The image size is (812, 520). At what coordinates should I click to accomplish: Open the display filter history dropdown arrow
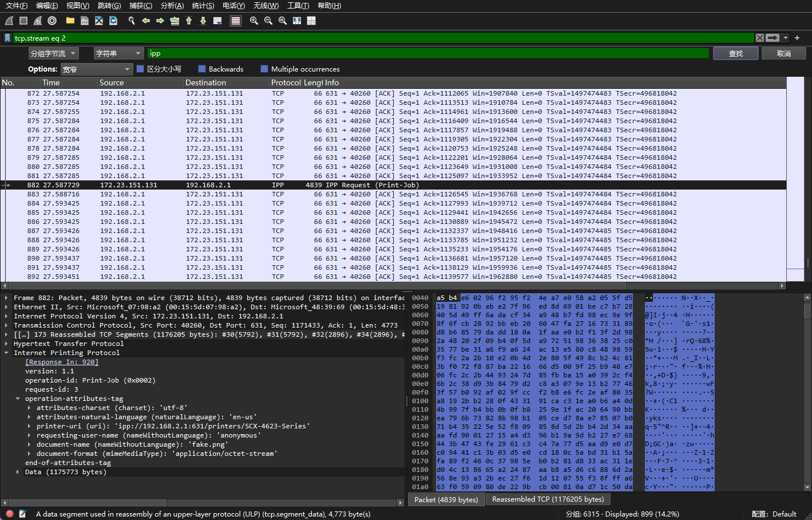(x=786, y=38)
